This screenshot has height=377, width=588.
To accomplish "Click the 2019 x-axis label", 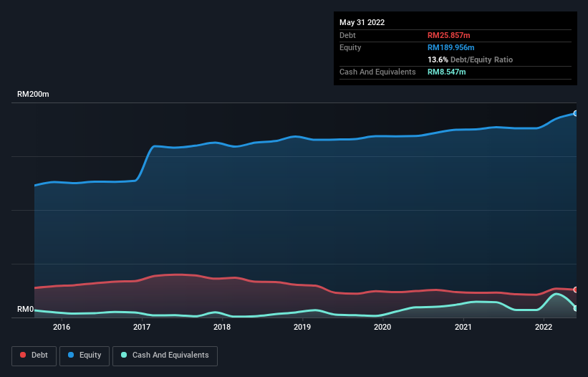I will 302,327.
